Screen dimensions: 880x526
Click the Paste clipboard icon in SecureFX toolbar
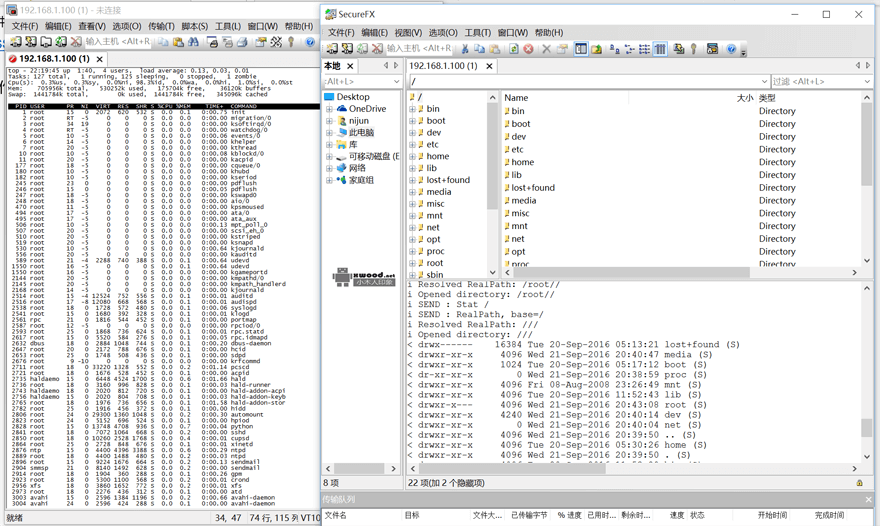point(494,49)
